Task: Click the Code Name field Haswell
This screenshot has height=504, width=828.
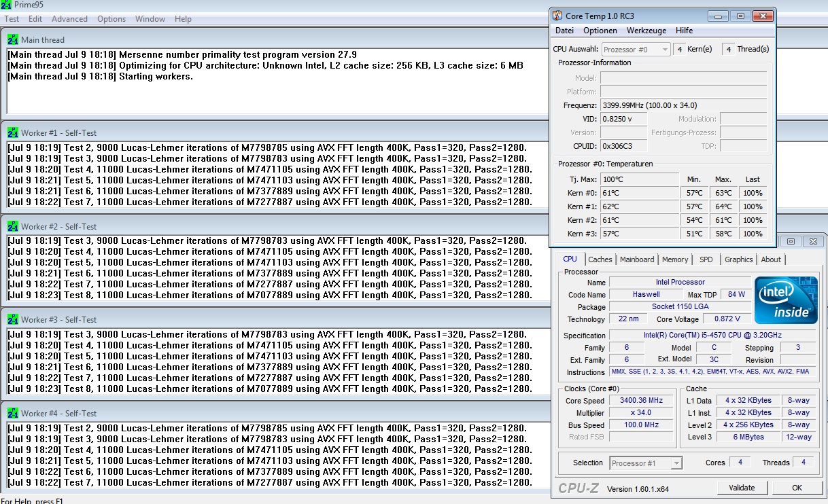Action: tap(645, 294)
